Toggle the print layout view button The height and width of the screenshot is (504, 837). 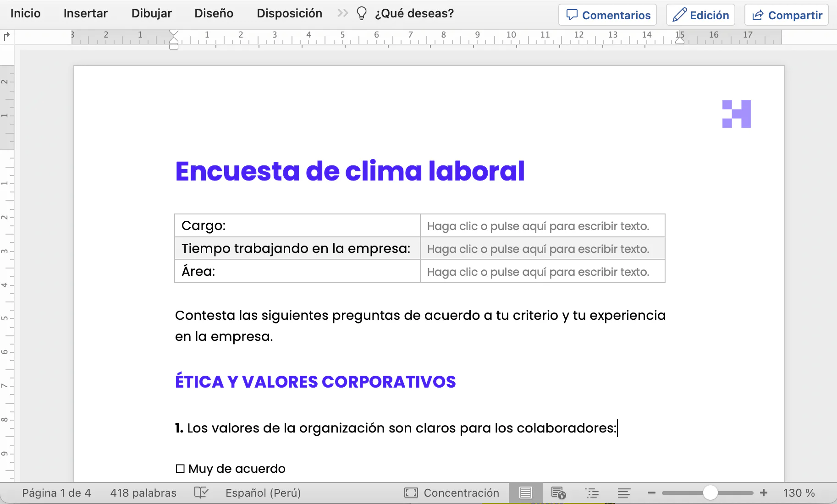tap(526, 493)
